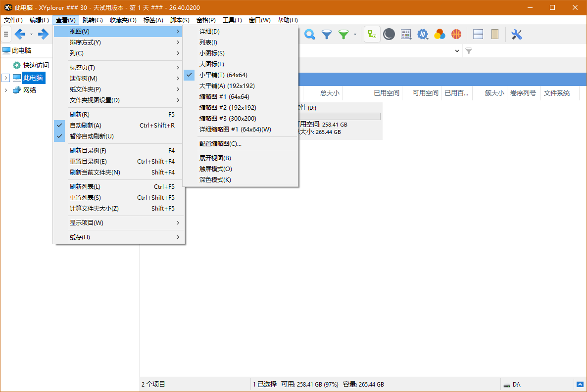Open the 文件(F) menu

[13, 20]
